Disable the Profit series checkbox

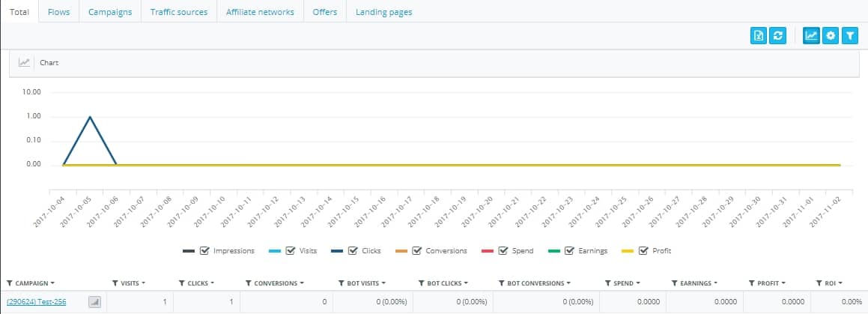click(x=643, y=250)
